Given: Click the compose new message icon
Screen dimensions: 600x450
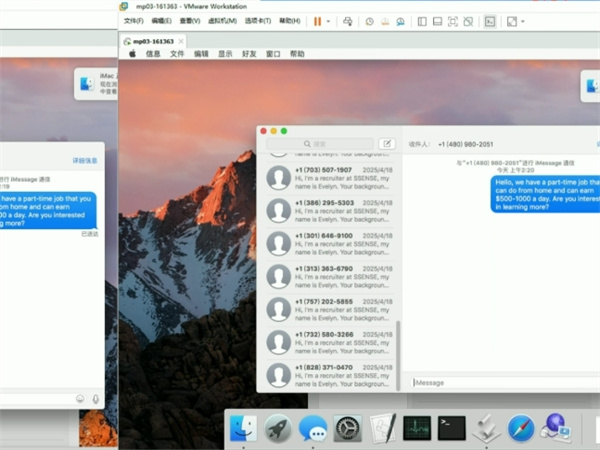Looking at the screenshot, I should pos(387,145).
